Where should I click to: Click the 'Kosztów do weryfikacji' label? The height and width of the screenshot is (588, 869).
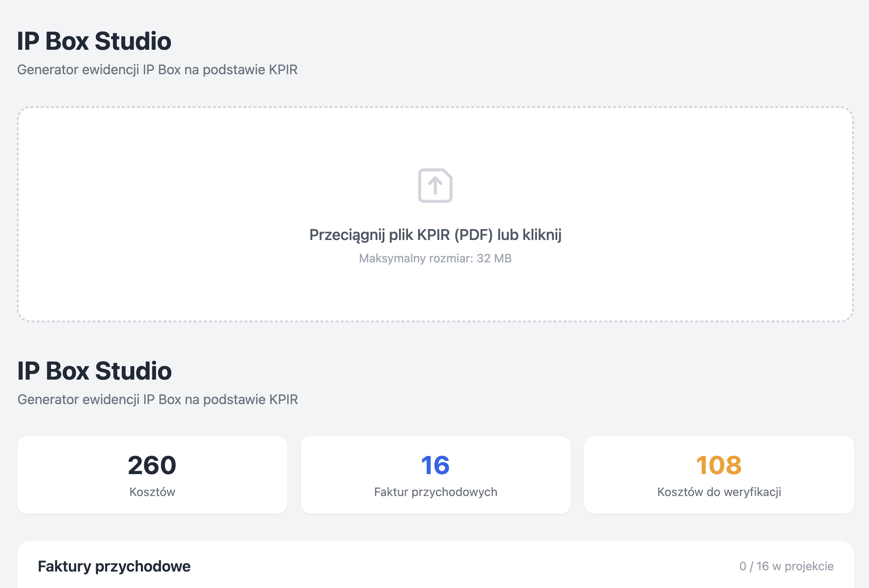(719, 491)
